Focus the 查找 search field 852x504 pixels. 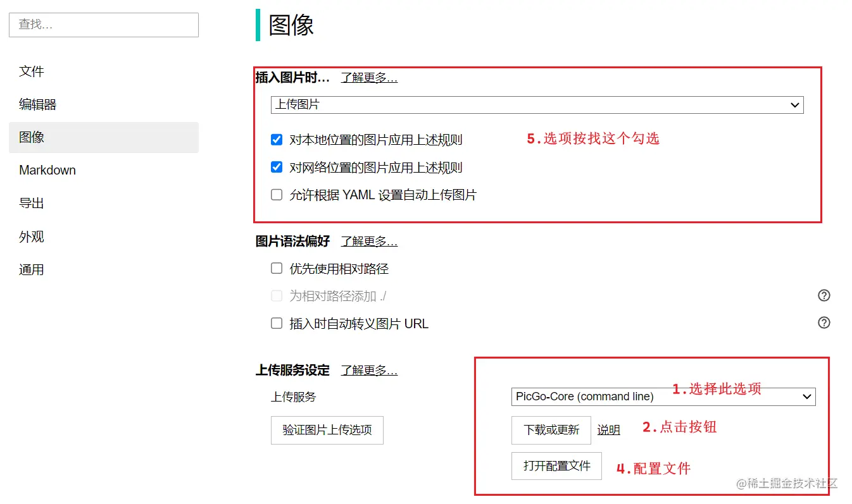(x=104, y=25)
